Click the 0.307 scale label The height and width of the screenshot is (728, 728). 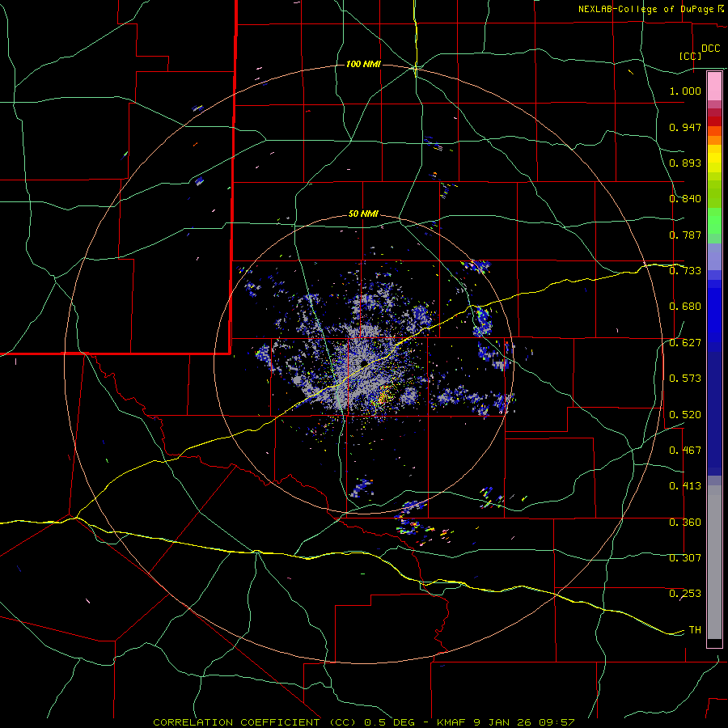[685, 558]
